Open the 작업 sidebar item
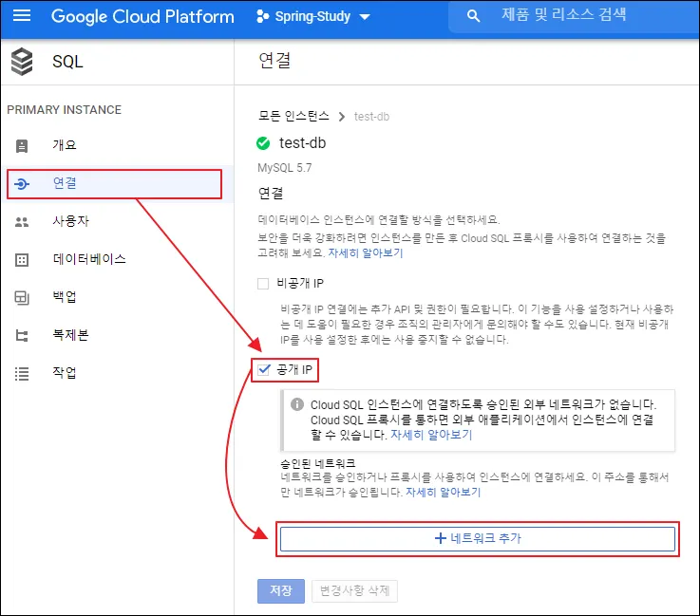The image size is (700, 616). [117, 373]
